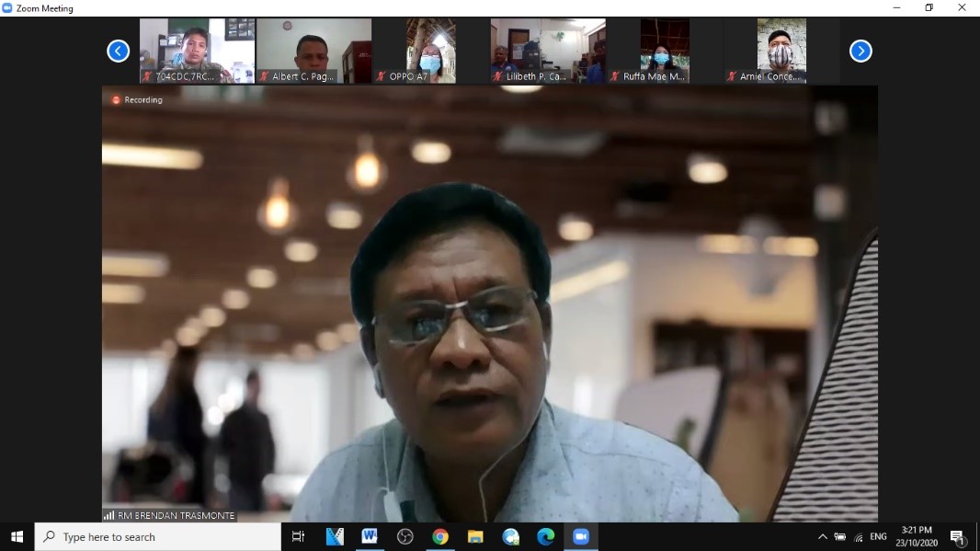Screen dimensions: 980x551
Task: Click the Zoom icon in the title bar
Action: [6, 8]
